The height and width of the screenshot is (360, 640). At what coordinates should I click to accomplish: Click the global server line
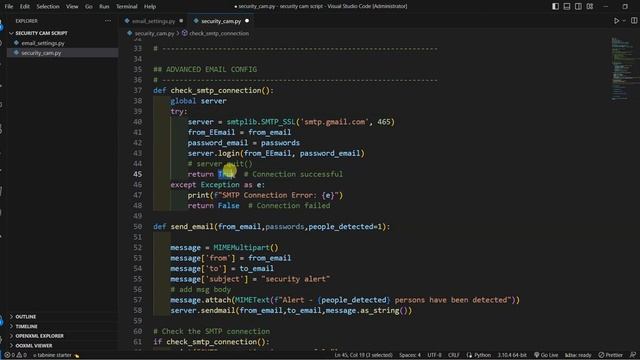(x=198, y=101)
